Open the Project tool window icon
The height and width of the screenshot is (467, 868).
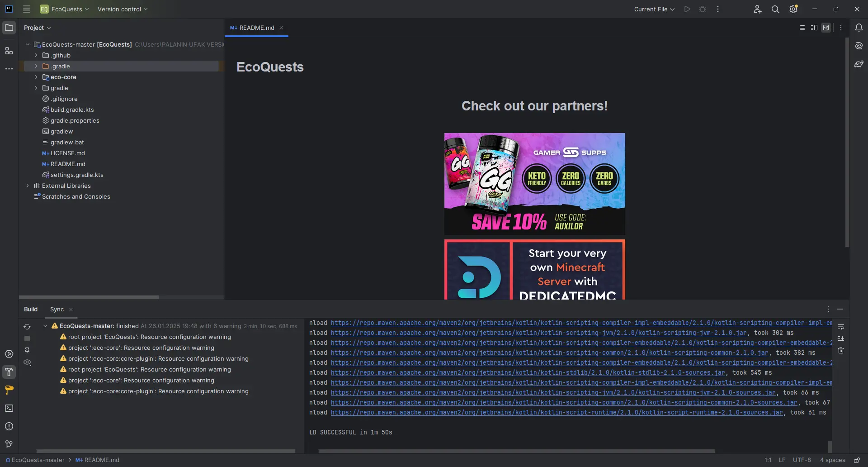pyautogui.click(x=9, y=28)
